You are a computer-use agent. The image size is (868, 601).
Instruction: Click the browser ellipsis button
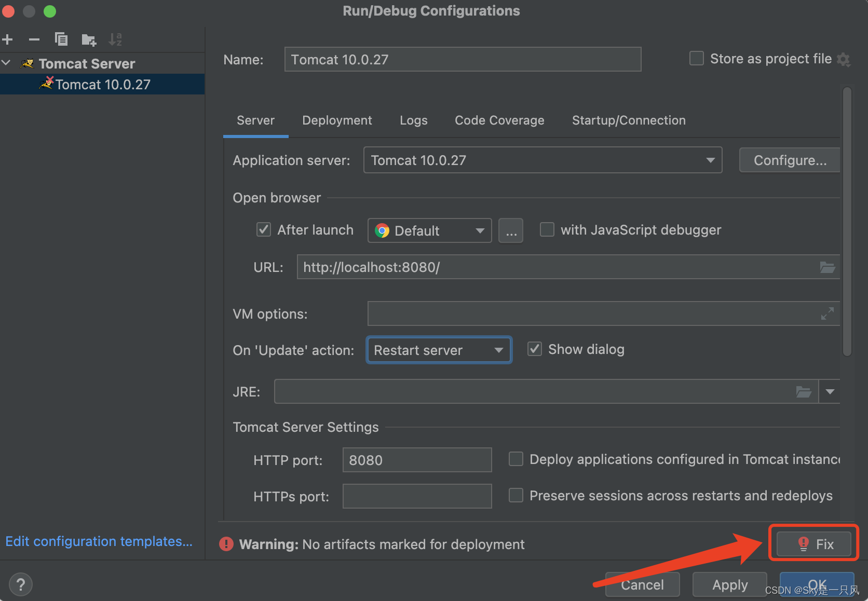point(511,230)
